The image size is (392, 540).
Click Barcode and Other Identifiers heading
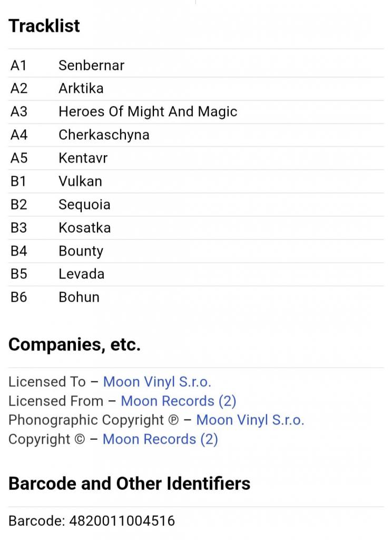[129, 483]
